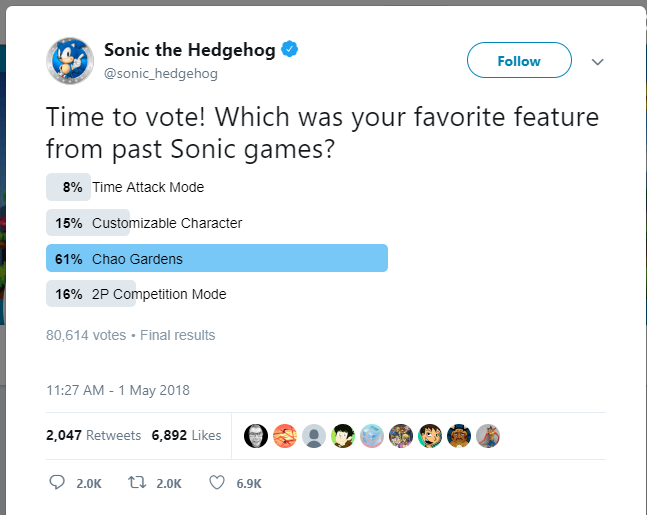Click the Time Attack Mode poll option
647x515 pixels.
pyautogui.click(x=147, y=187)
